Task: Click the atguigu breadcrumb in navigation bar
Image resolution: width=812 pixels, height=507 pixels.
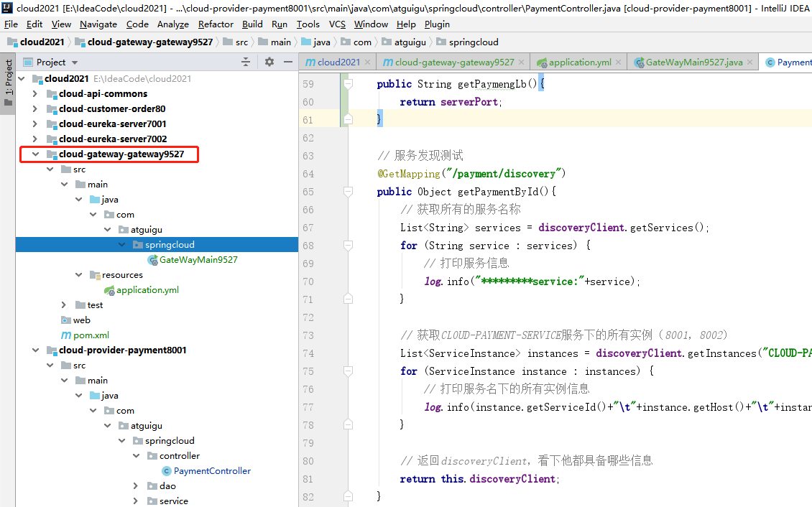Action: tap(404, 42)
